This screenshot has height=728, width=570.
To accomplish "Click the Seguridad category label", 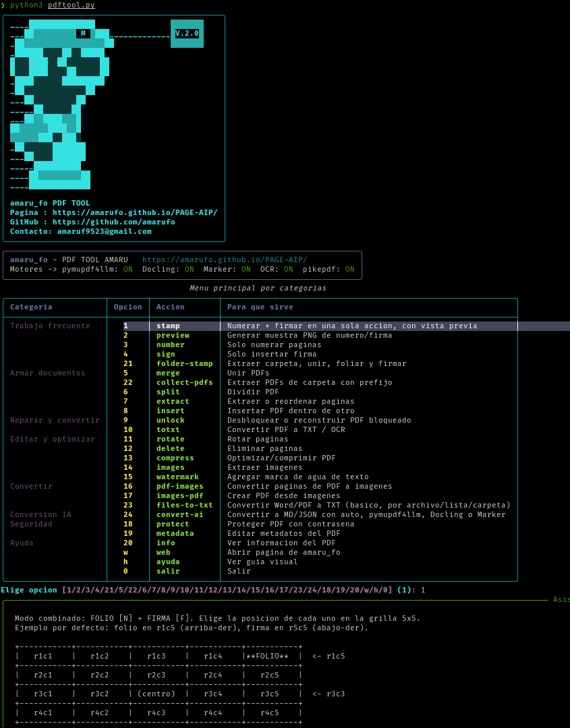I will click(x=31, y=524).
